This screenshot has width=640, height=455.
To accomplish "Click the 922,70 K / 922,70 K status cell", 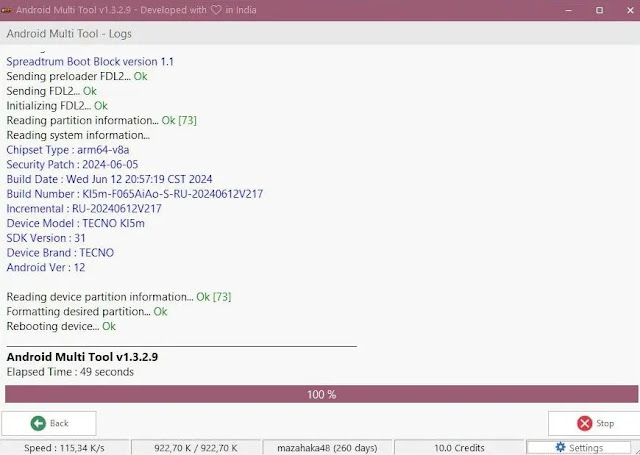I will [196, 448].
